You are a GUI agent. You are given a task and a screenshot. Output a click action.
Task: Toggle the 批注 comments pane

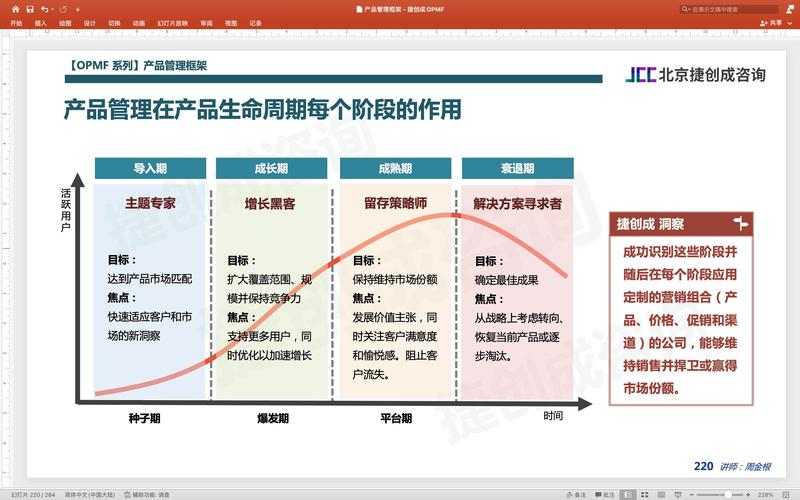pos(605,494)
